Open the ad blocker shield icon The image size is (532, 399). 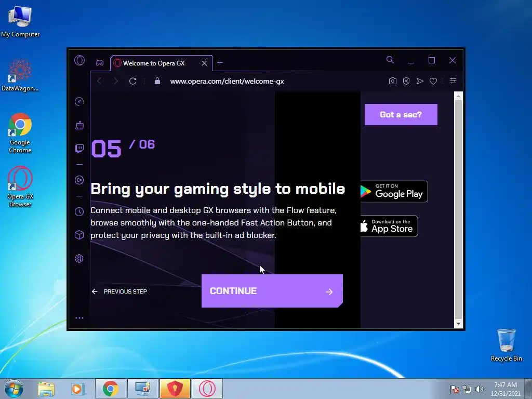tap(406, 81)
